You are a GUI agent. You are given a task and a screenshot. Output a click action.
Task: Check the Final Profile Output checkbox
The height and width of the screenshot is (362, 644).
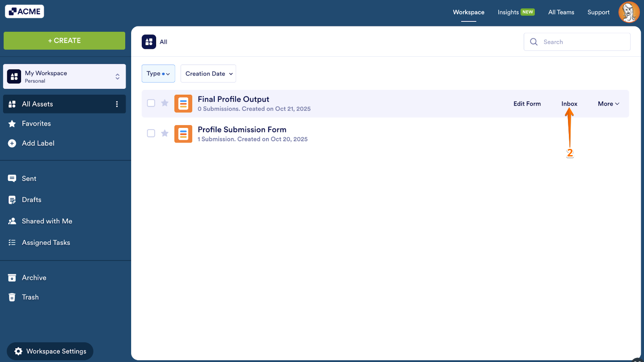coord(151,103)
